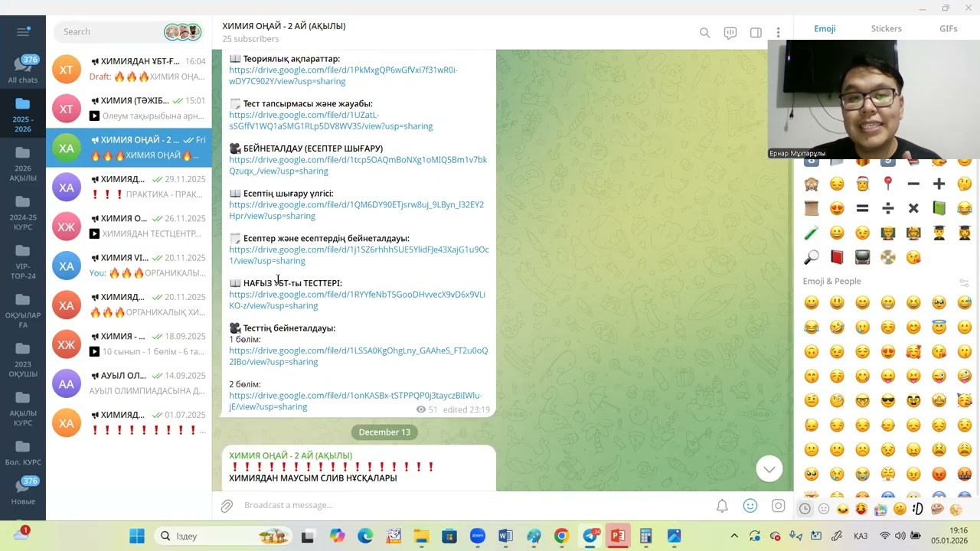Open the 2023 ОҚУШЫ chat folder

point(23,358)
